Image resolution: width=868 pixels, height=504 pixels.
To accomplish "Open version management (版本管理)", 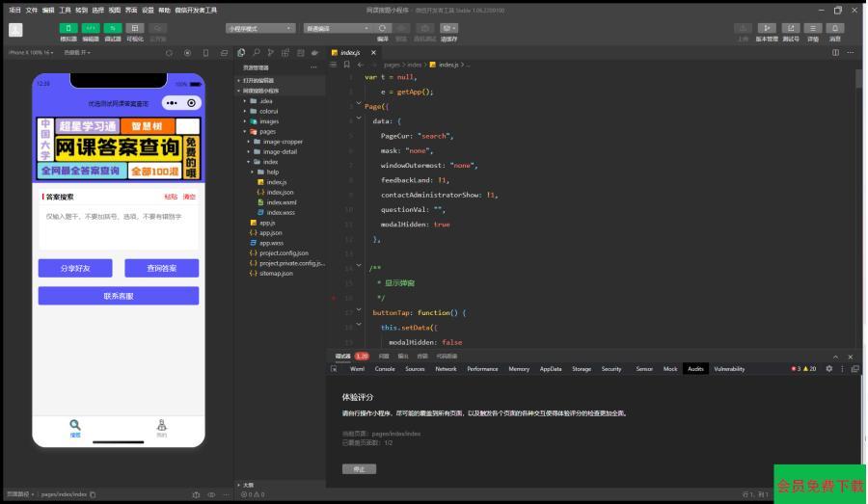I will [767, 28].
